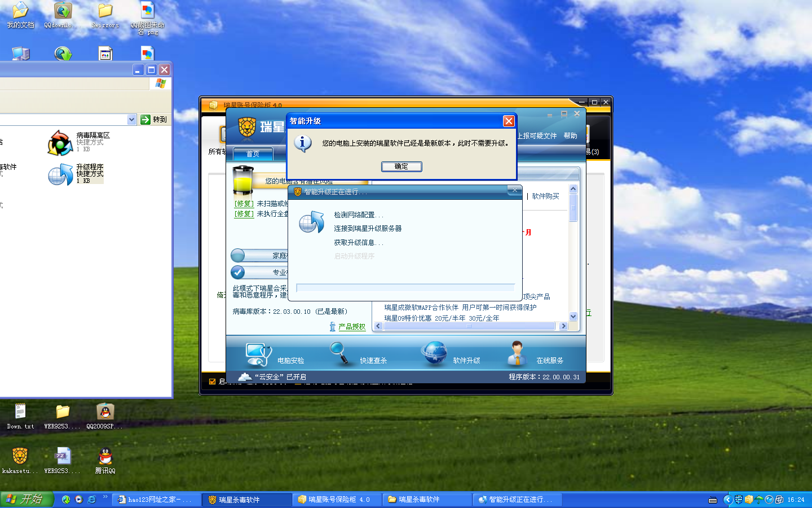Switch to 瑞星杀毒软件 folder taskbar button
The height and width of the screenshot is (508, 812).
pos(427,500)
